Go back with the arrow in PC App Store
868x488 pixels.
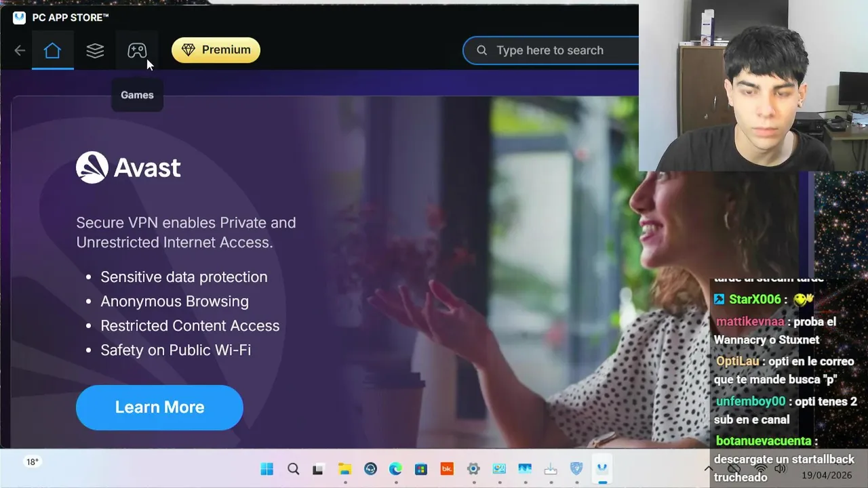point(20,50)
